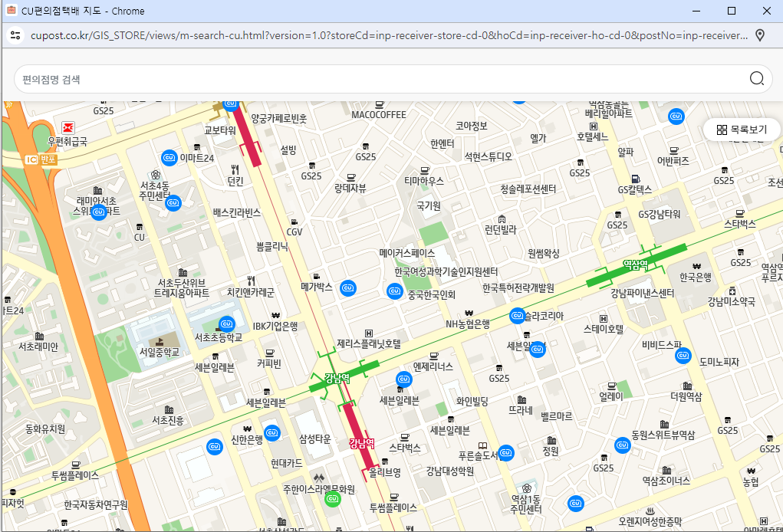Image resolution: width=783 pixels, height=532 pixels.
Task: Select CU marker near 베리힐아파트 at top right
Action: [676, 117]
